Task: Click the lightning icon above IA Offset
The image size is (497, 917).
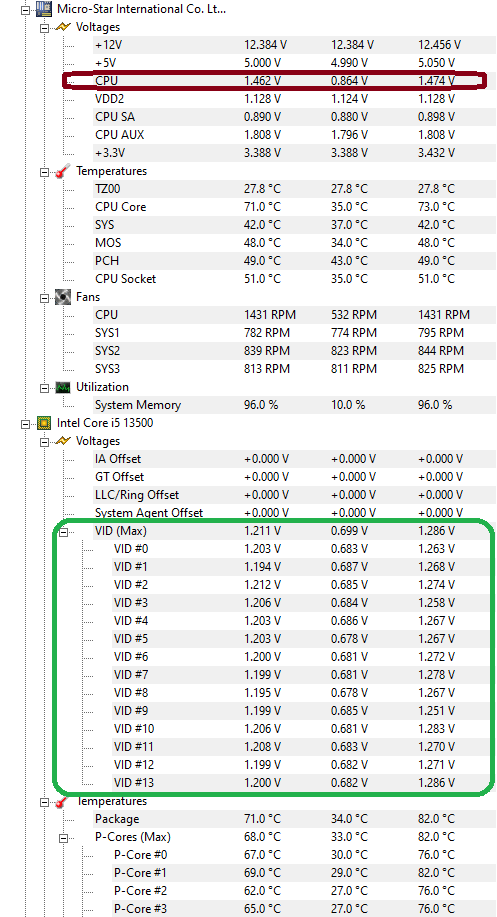Action: click(x=63, y=441)
